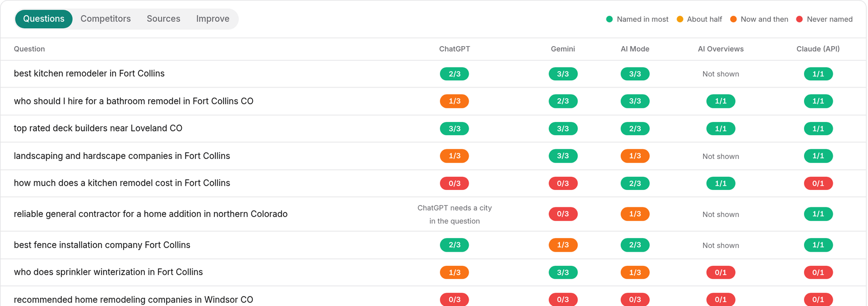This screenshot has width=868, height=306.
Task: Click Gemini 1/3 badge for fence installation row
Action: point(563,245)
